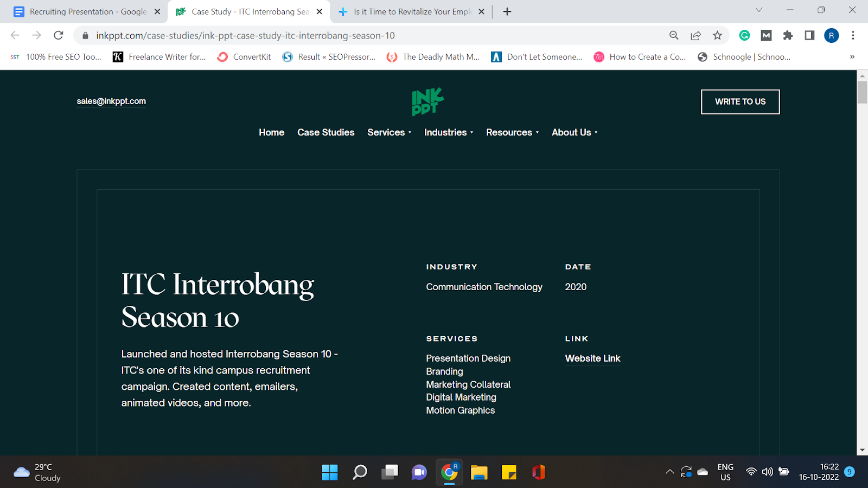Open the Schnoogle bookmark
868x488 pixels.
(x=744, y=56)
